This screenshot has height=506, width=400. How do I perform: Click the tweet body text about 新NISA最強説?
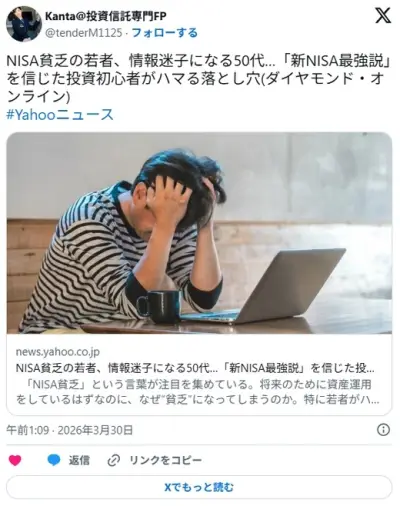click(x=199, y=79)
